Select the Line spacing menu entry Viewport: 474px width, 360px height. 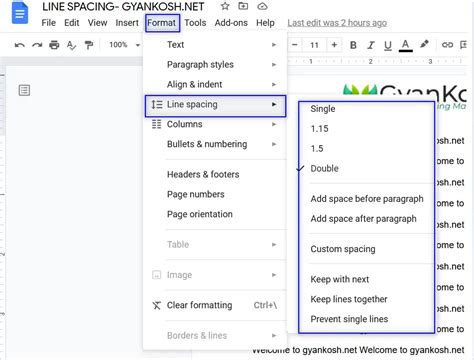click(x=215, y=106)
